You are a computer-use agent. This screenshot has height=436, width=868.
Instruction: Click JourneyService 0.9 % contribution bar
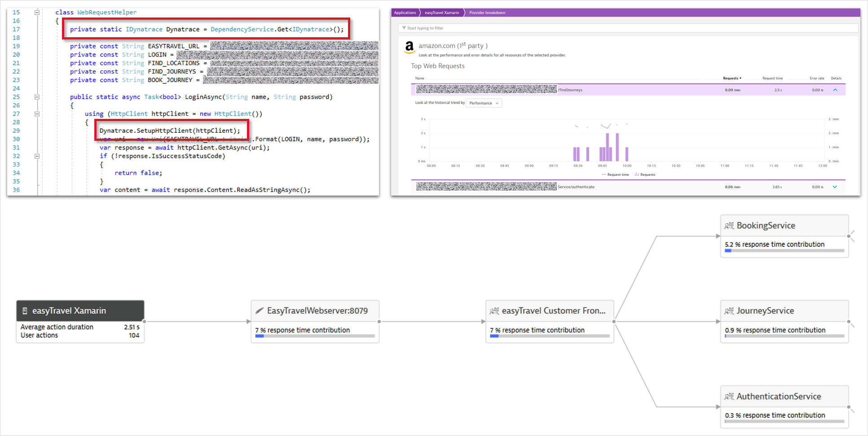coord(784,336)
